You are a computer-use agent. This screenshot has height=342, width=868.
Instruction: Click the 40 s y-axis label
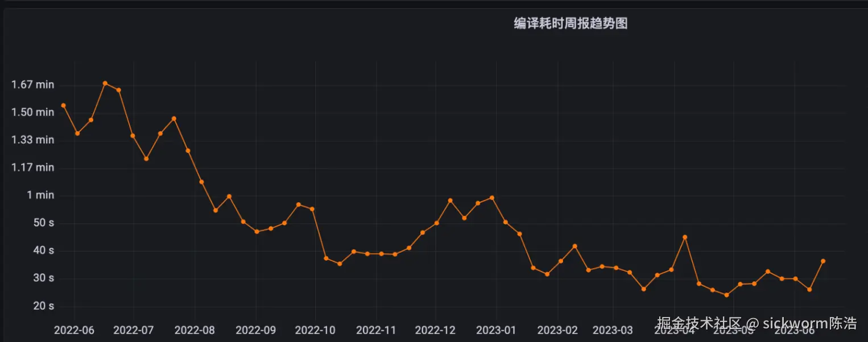44,251
